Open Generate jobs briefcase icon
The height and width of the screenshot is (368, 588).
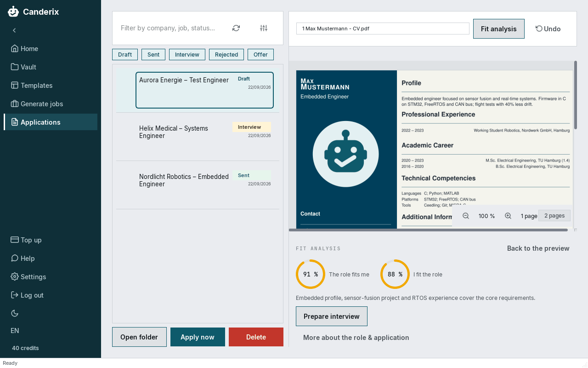(15, 104)
